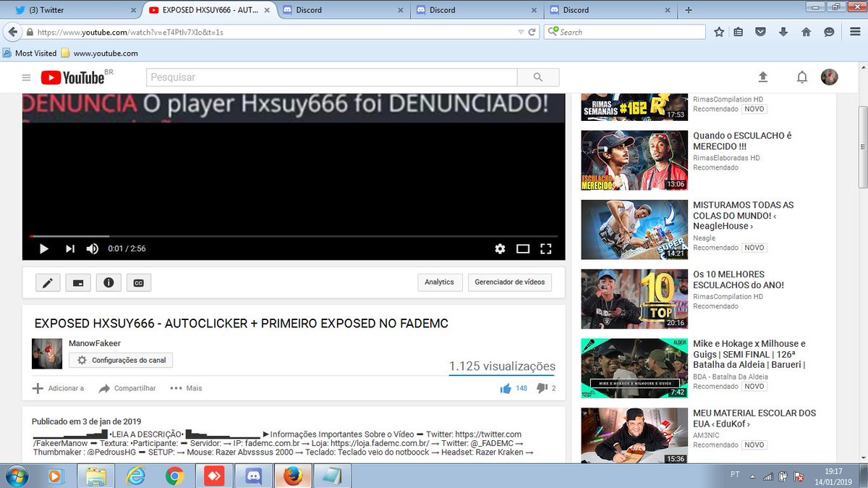This screenshot has width=868, height=488.
Task: Play the video
Action: pyautogui.click(x=43, y=248)
